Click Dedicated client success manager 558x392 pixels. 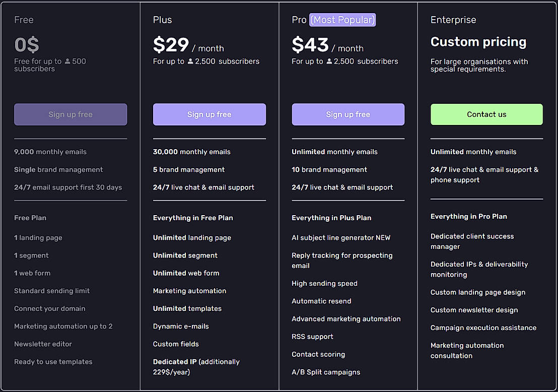coord(472,241)
